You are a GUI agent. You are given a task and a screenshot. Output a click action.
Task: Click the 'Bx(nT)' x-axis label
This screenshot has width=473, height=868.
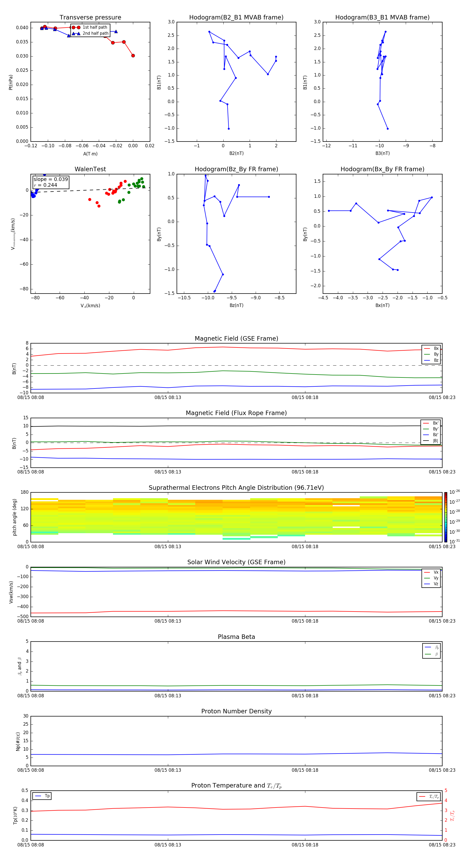click(x=382, y=305)
